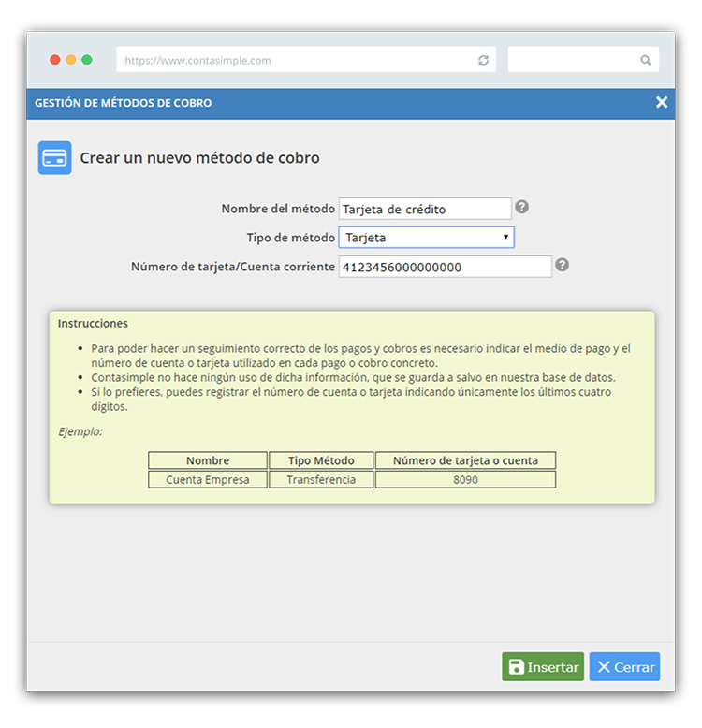Click 'GESTIÓN DE MÉTODOS DE COBRO' title
Viewport: 702px width, 728px height.
pos(123,103)
